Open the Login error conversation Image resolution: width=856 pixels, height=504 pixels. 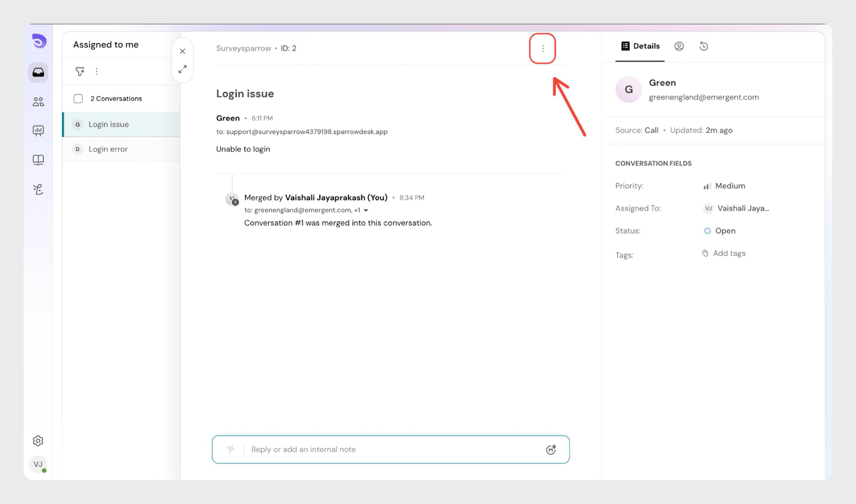tap(108, 149)
